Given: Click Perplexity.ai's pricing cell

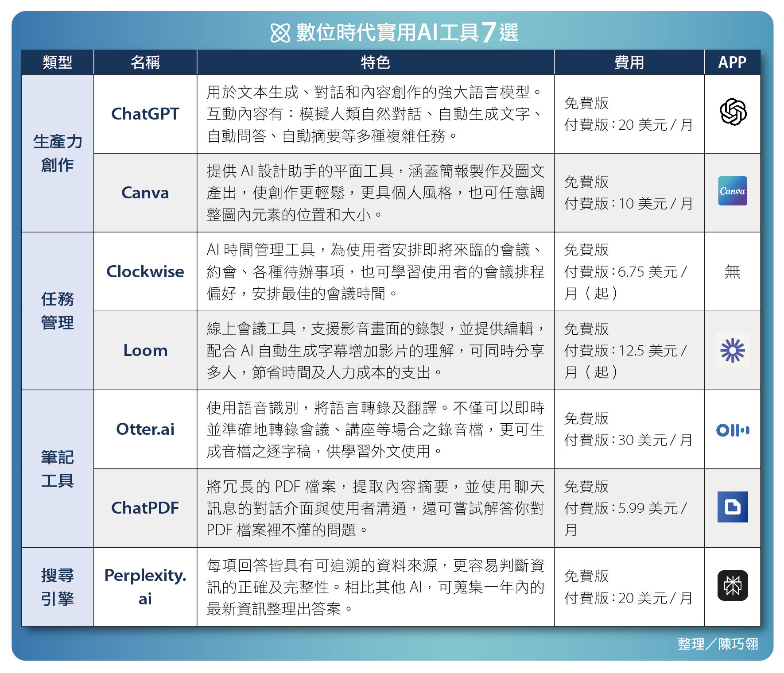Looking at the screenshot, I should point(629,587).
